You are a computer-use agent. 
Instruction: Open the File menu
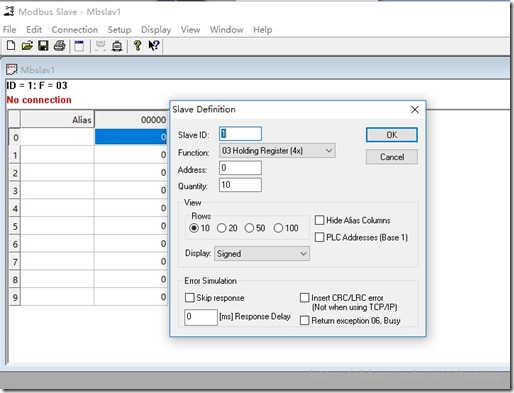point(9,30)
